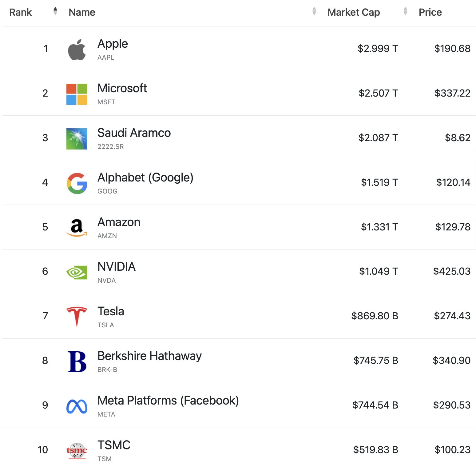Click the Microsoft four-square logo

coord(77,94)
